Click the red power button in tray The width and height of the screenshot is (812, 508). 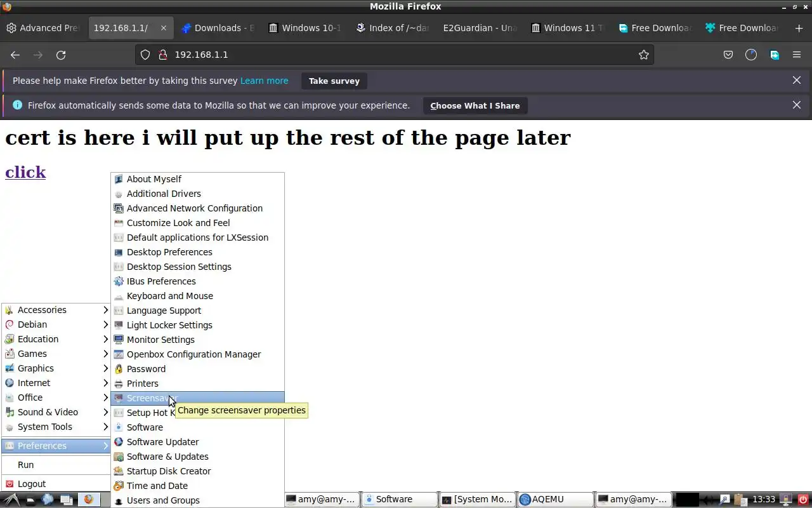(804, 500)
